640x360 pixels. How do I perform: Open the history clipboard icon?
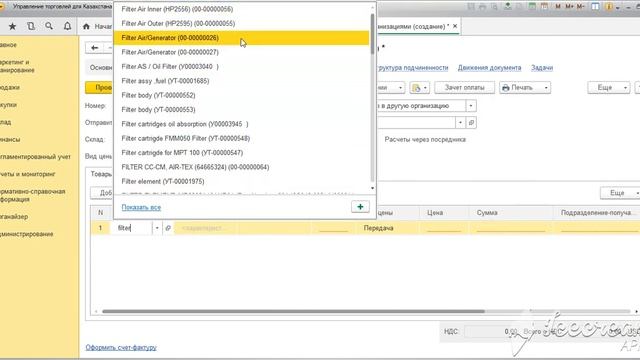pos(31,26)
